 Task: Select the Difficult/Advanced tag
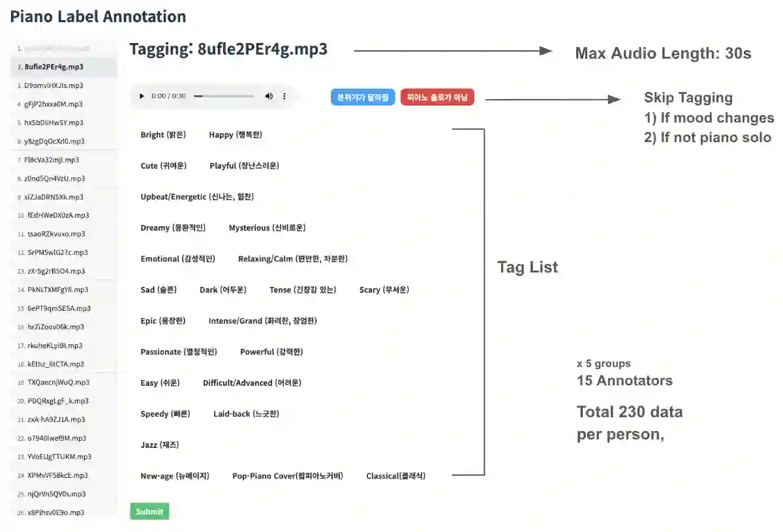tap(252, 383)
